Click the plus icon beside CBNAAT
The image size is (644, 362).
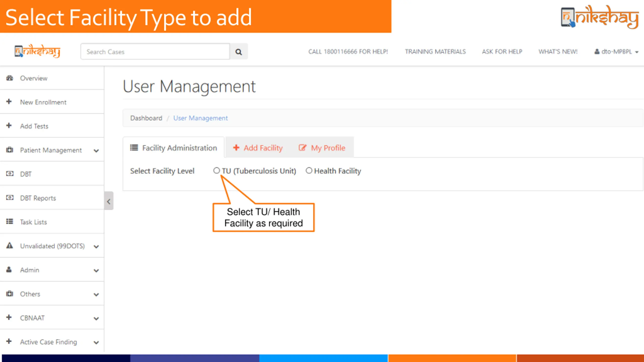(9, 317)
